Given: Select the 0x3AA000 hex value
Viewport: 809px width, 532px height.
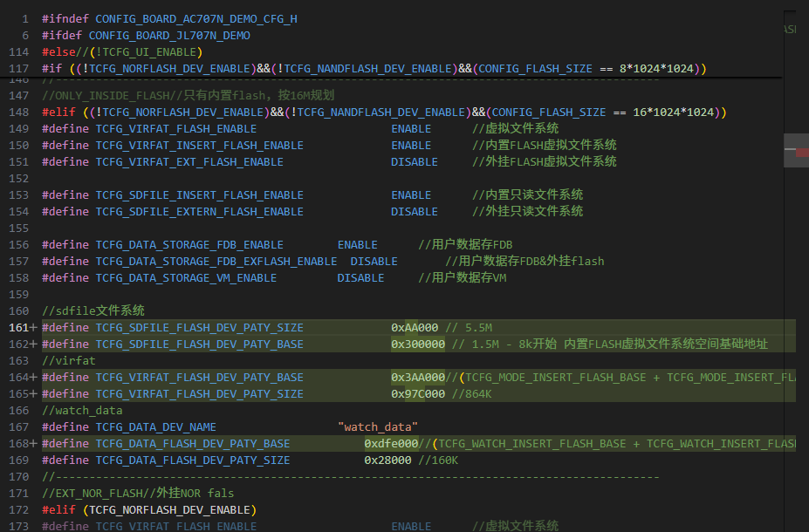Looking at the screenshot, I should [x=418, y=378].
